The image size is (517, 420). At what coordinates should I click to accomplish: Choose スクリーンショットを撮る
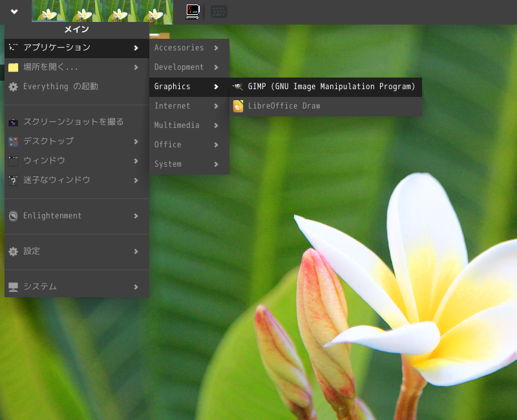click(77, 122)
